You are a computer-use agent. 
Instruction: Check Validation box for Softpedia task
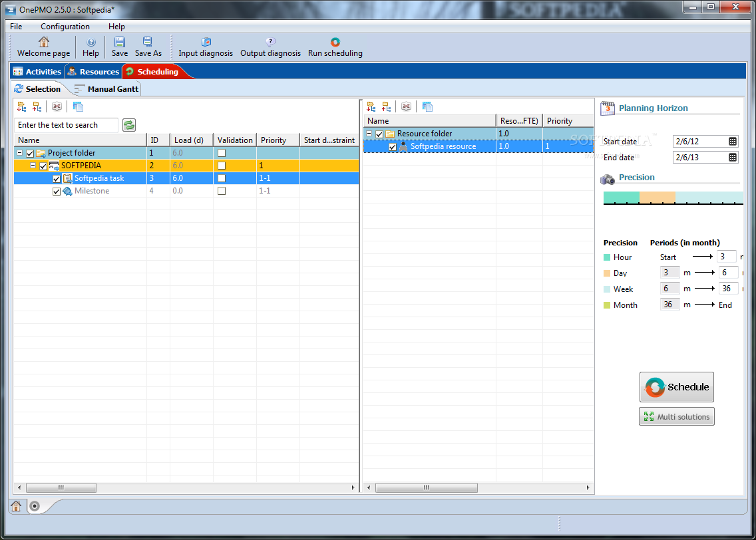tap(222, 178)
